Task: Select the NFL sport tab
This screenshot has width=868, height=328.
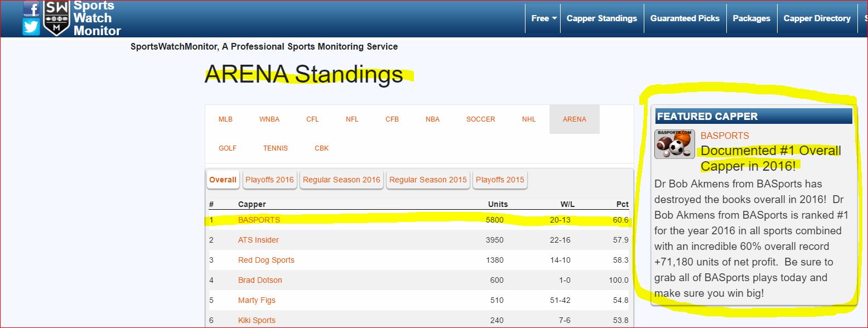Action: [352, 119]
